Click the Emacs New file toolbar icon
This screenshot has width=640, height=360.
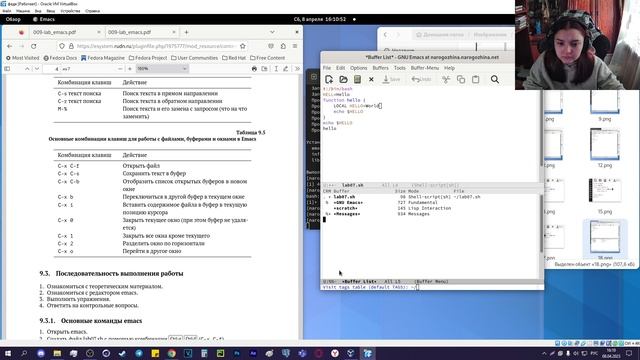click(329, 79)
